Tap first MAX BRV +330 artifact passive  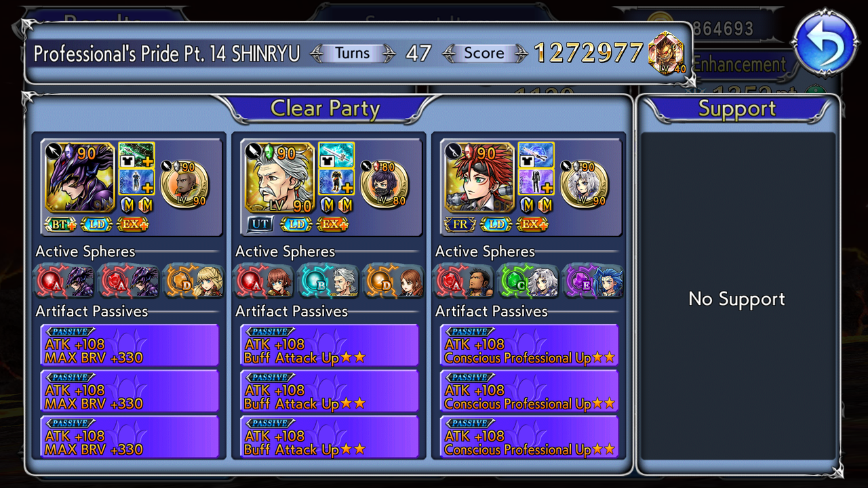130,345
